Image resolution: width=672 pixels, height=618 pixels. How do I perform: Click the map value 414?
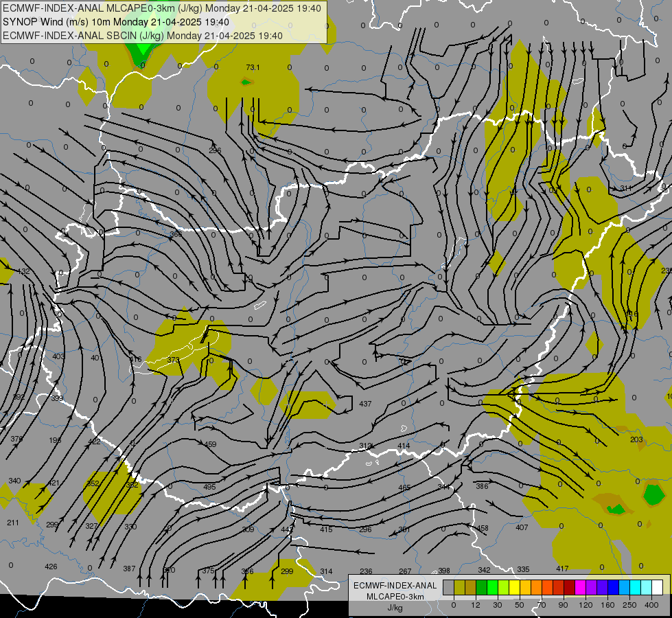404,446
